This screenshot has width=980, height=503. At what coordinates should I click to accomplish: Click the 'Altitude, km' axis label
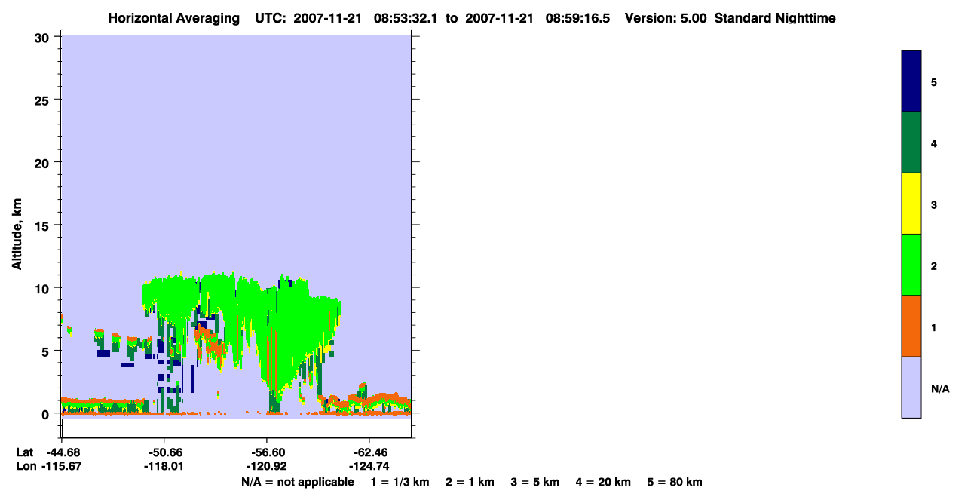[x=16, y=236]
